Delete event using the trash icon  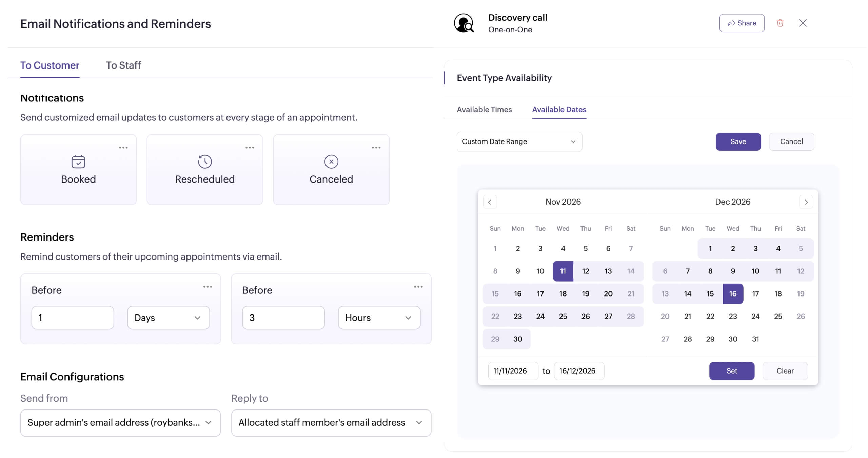780,23
